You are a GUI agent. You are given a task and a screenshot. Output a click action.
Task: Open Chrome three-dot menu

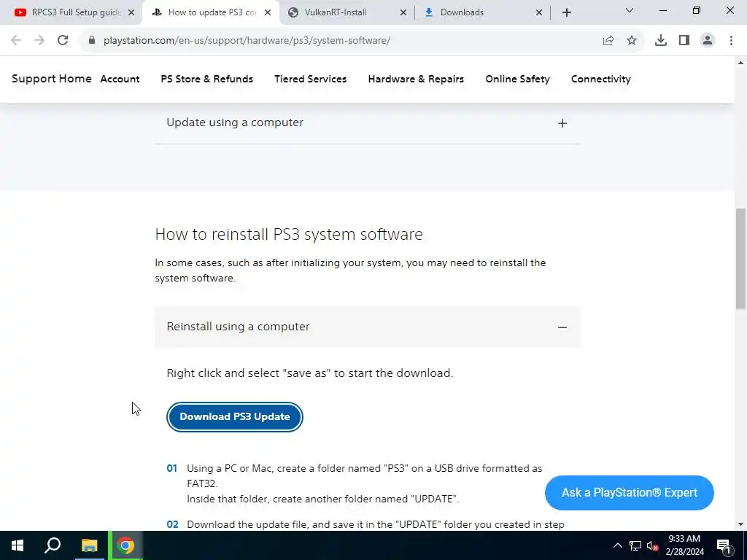coord(731,41)
